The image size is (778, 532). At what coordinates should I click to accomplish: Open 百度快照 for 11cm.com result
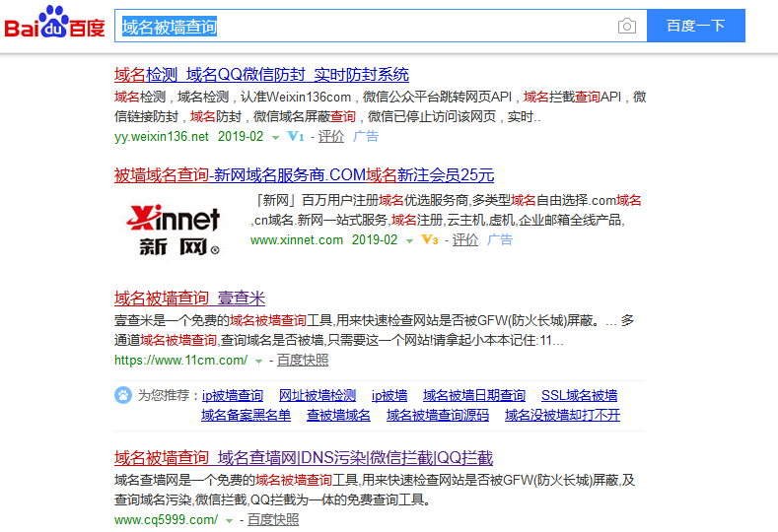tap(303, 361)
